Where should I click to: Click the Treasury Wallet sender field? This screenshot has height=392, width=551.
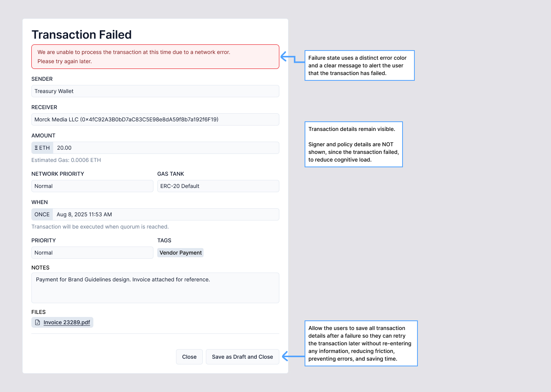point(155,91)
